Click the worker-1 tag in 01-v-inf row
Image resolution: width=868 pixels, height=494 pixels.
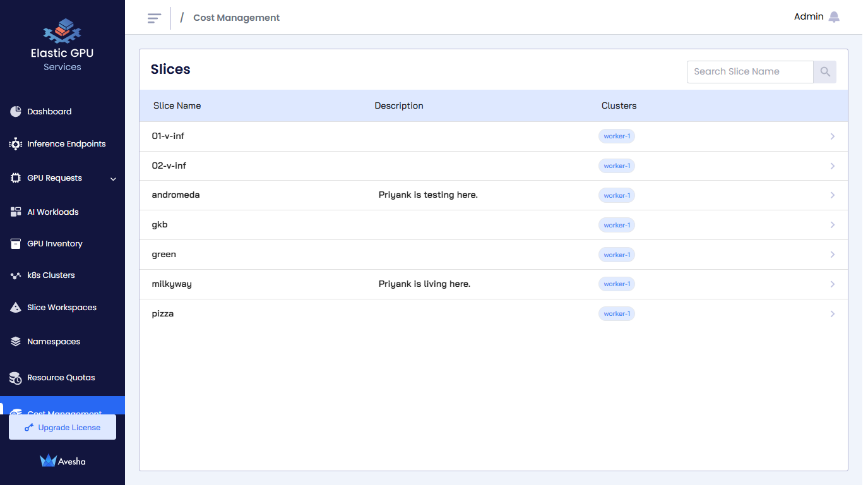click(617, 136)
